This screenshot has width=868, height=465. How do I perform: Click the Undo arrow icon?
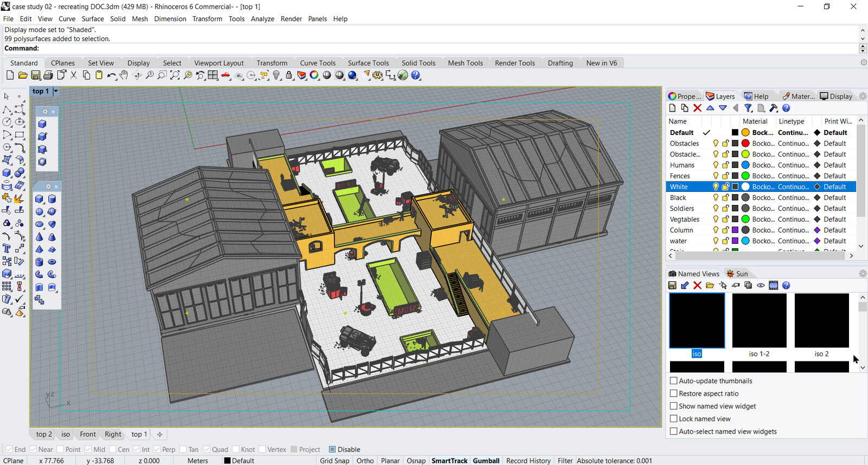(x=112, y=75)
